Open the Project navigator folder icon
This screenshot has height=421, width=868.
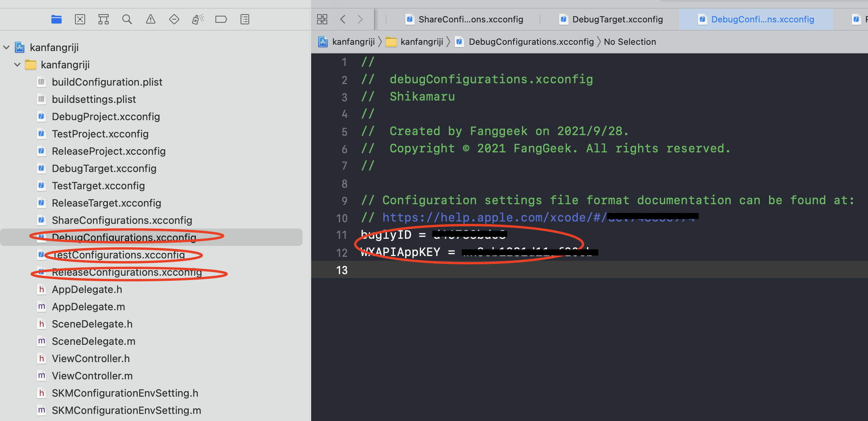click(57, 19)
